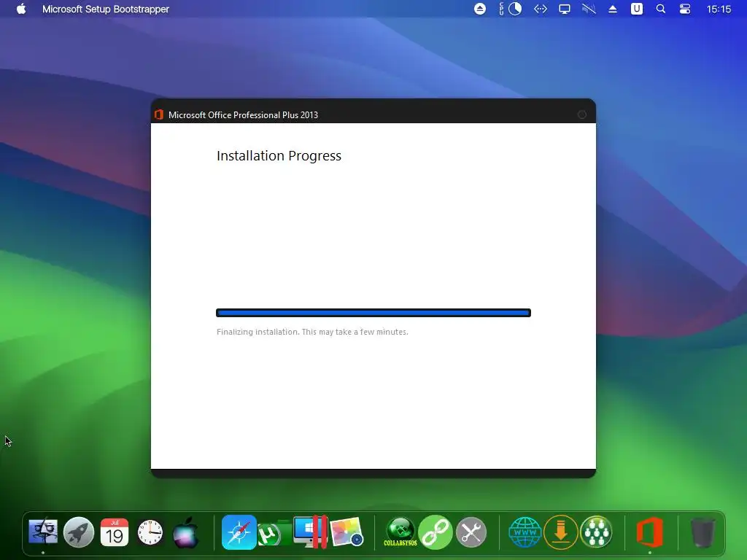Open the wrench and screwdriver tools icon
The image size is (747, 560).
471,532
